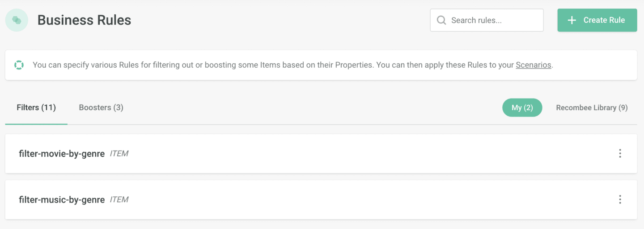Open the filter-movie-by-genre rule

62,154
